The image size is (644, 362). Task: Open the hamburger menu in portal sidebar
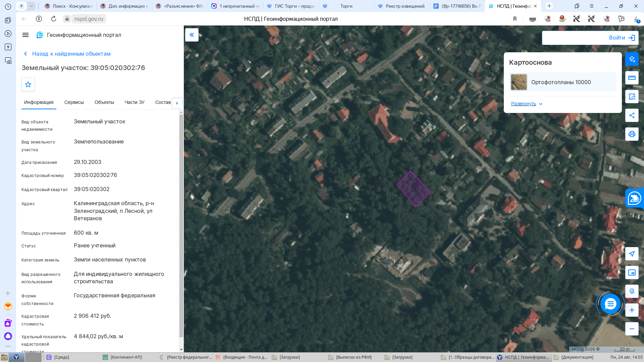pyautogui.click(x=25, y=35)
